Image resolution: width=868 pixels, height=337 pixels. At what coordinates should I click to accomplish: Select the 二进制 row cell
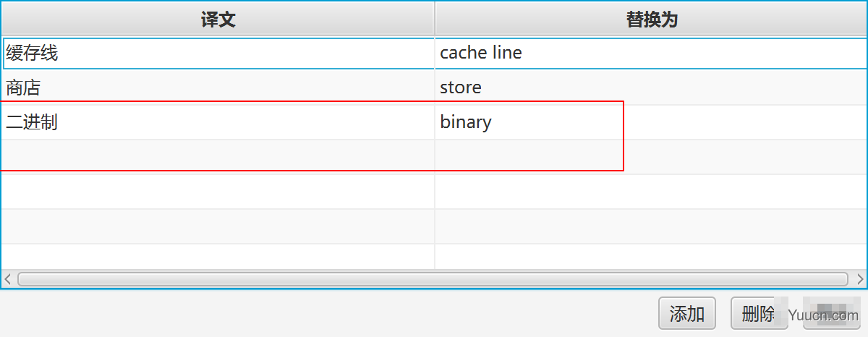[218, 122]
